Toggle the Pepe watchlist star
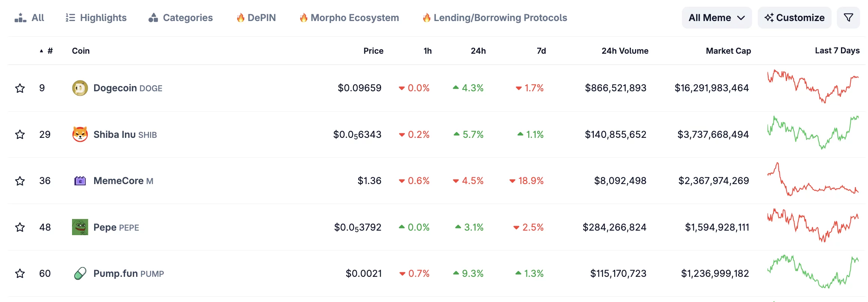This screenshot has height=302, width=868. (x=20, y=227)
